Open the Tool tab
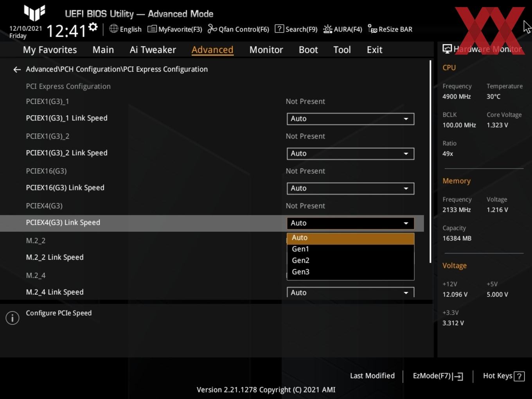 point(342,50)
